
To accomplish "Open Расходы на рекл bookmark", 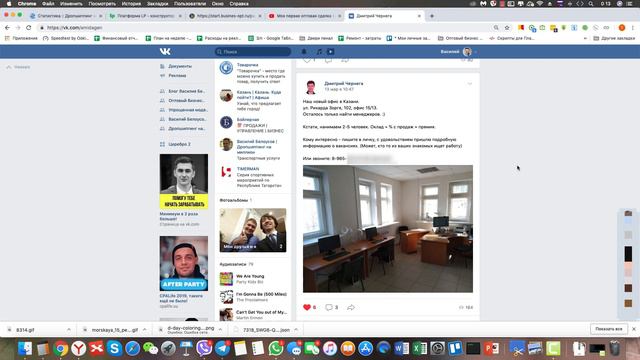I will pyautogui.click(x=219, y=38).
